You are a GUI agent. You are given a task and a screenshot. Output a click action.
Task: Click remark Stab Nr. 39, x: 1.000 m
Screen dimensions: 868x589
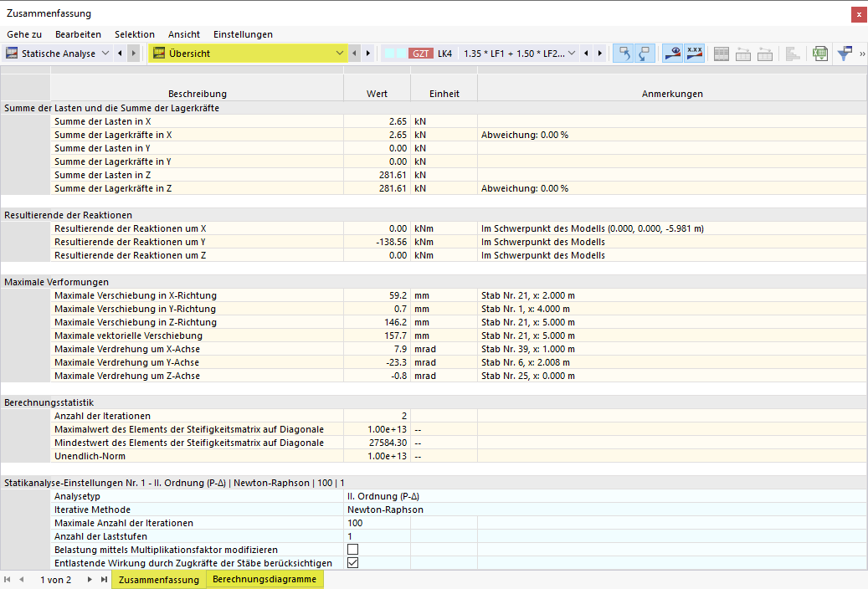(x=528, y=350)
